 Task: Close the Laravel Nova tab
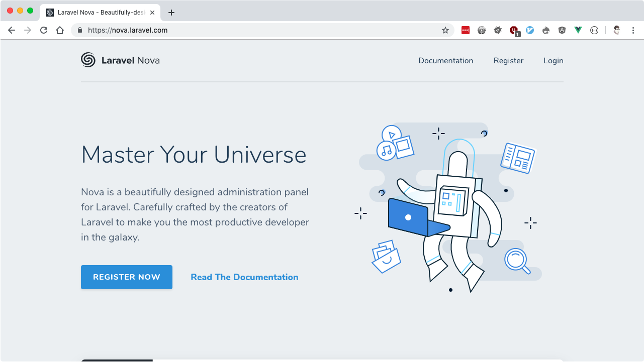[152, 13]
